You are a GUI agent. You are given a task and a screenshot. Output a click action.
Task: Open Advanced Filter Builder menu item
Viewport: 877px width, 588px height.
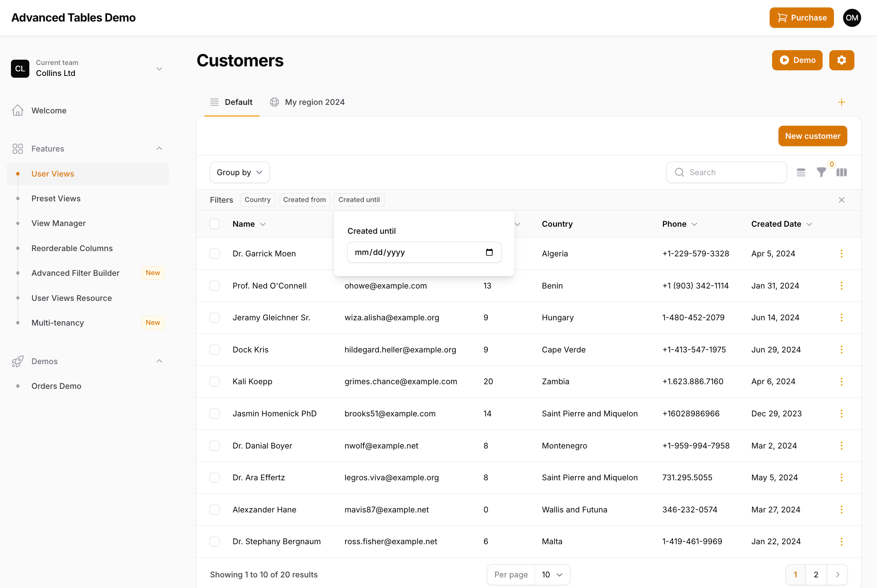tap(75, 273)
